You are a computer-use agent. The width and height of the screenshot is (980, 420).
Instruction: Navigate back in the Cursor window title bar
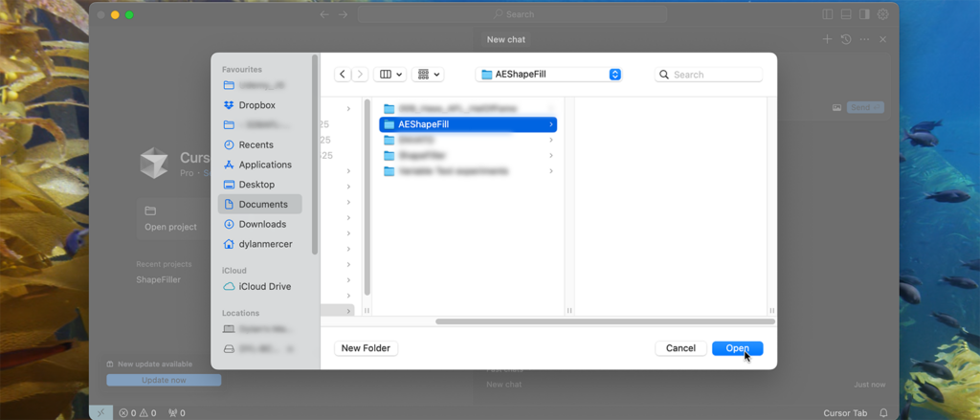pos(323,14)
